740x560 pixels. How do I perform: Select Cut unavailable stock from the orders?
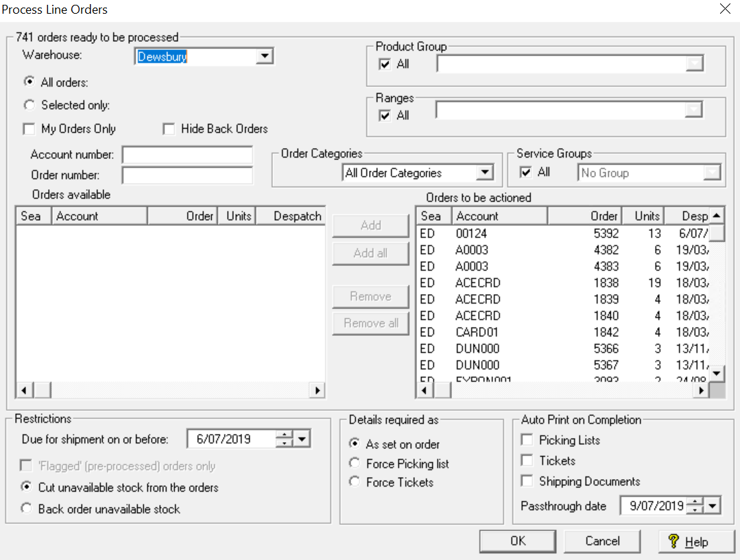[x=27, y=487]
